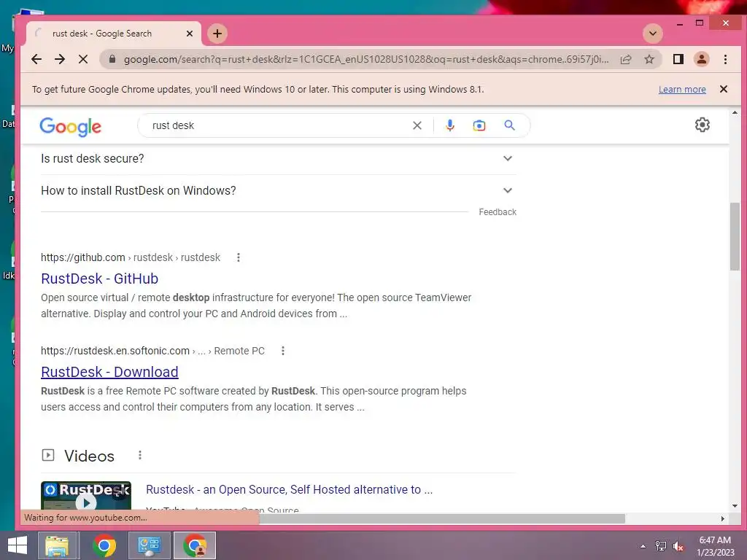Open 'Rustdesk - an Open Source, Self Hosted' video link

pyautogui.click(x=289, y=489)
